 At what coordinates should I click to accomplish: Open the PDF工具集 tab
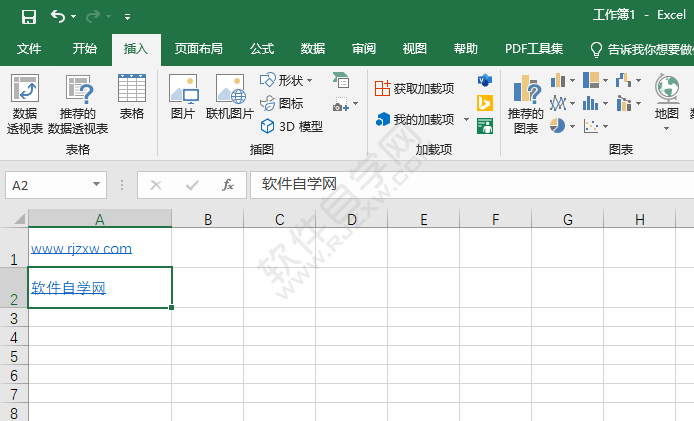(534, 49)
